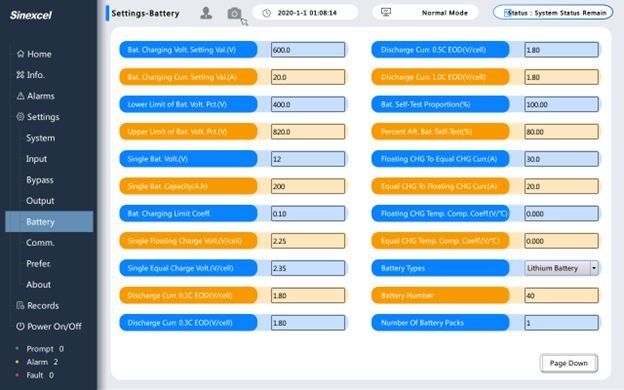Image resolution: width=624 pixels, height=390 pixels.
Task: Edit Discharge Curr. 0.1C EOD field
Action: point(308,295)
